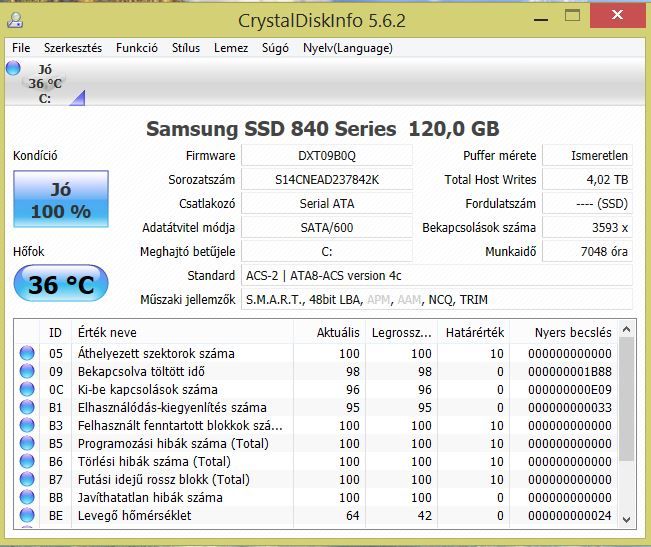Select the C: drive tab in disk bar
651x547 pixels.
[45, 84]
